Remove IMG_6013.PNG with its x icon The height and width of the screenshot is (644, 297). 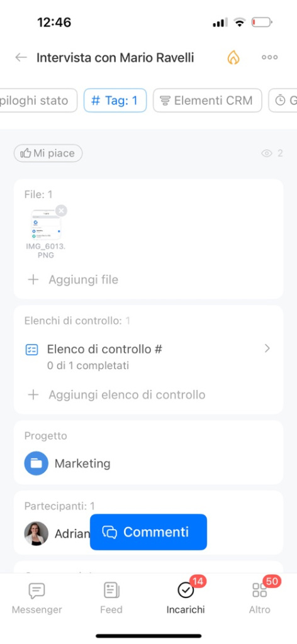pos(61,211)
